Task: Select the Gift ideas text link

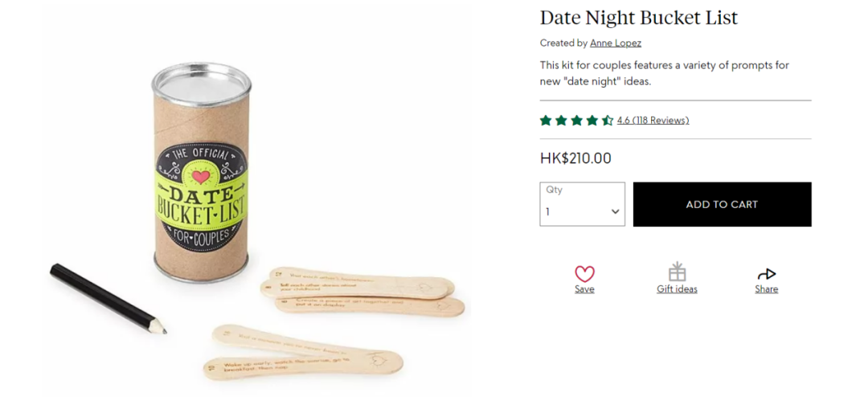Action: tap(677, 289)
